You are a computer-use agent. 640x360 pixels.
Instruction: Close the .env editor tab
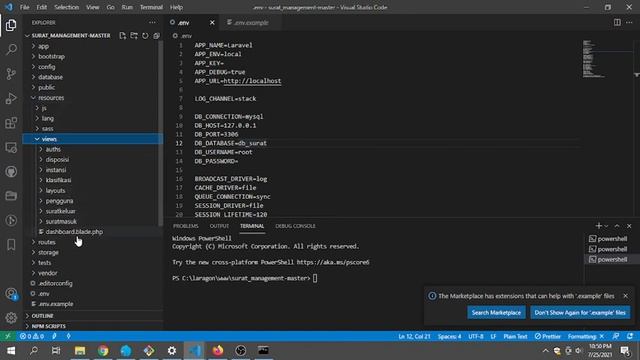point(212,22)
